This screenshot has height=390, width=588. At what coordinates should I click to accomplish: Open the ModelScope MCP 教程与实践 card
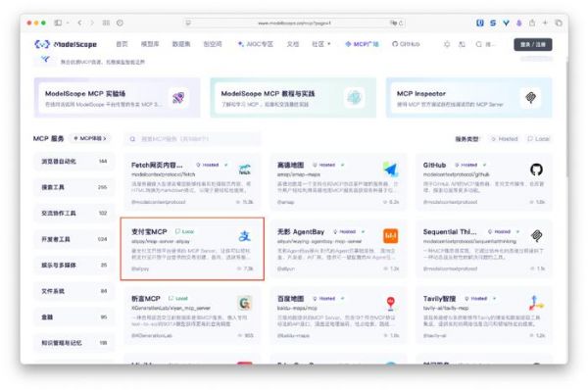click(293, 98)
